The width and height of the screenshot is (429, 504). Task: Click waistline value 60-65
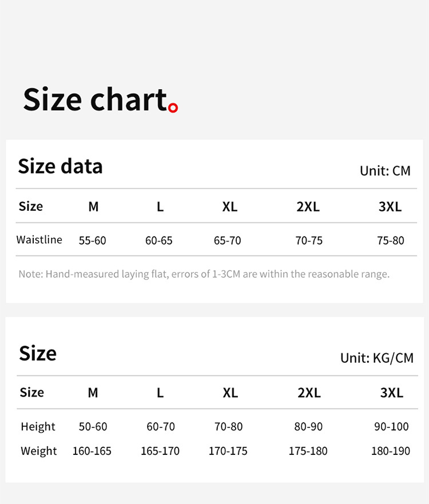(x=159, y=241)
